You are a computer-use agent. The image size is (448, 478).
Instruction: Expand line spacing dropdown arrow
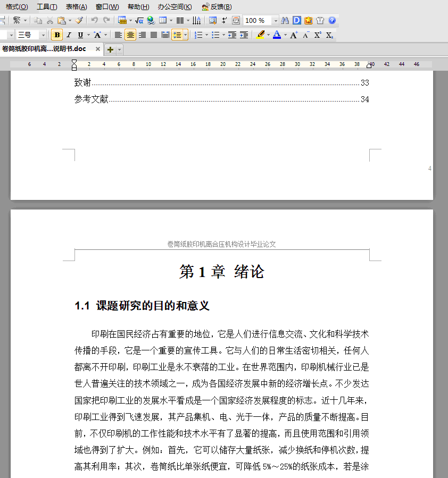click(x=185, y=35)
